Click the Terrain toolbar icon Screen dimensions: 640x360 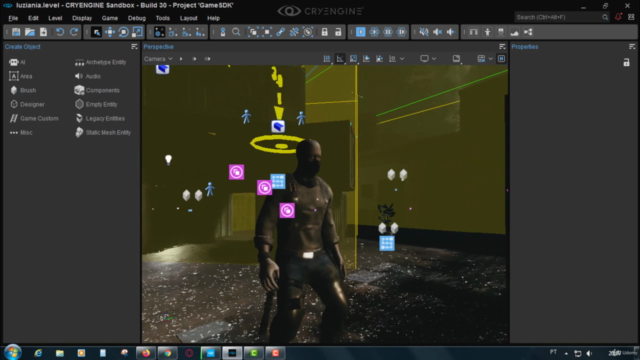coord(514,32)
